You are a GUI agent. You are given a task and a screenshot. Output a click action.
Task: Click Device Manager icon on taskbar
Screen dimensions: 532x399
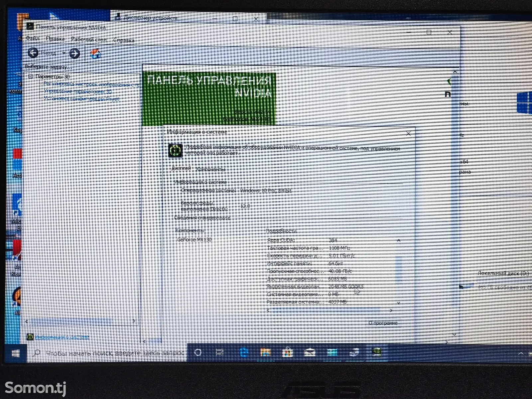354,352
